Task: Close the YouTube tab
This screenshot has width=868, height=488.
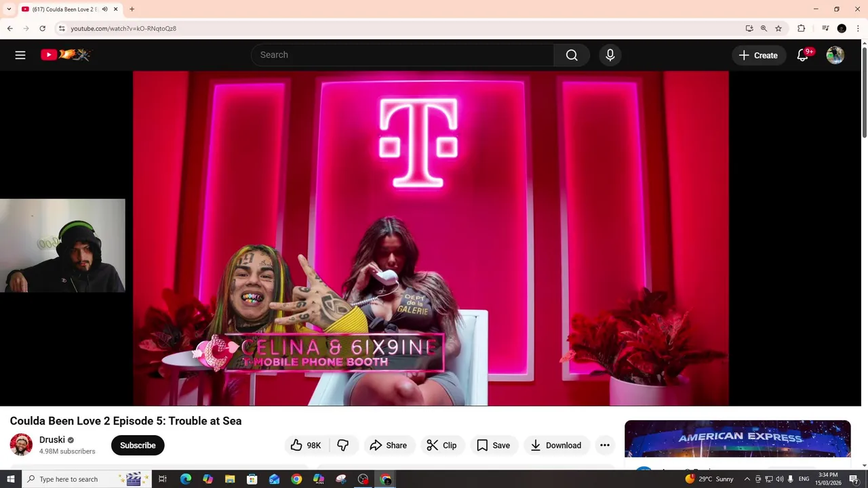Action: tap(116, 9)
